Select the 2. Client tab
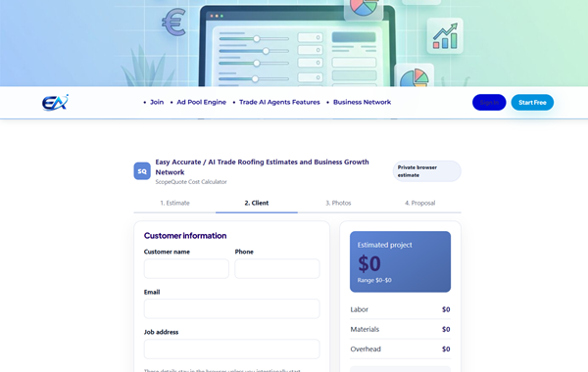588x372 pixels. [x=257, y=203]
